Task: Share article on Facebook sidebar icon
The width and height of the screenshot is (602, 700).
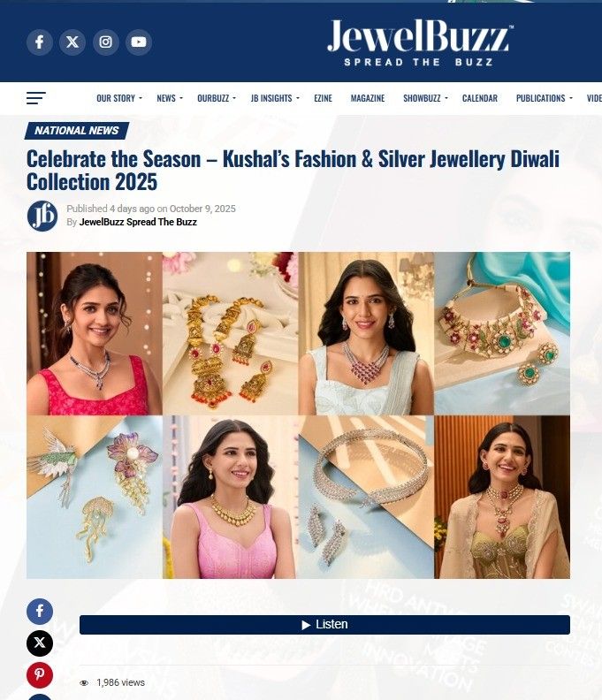Action: pyautogui.click(x=40, y=611)
